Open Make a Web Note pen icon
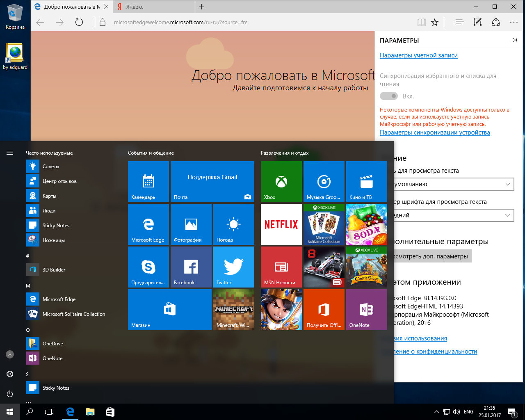This screenshot has height=420, width=525. click(x=477, y=22)
